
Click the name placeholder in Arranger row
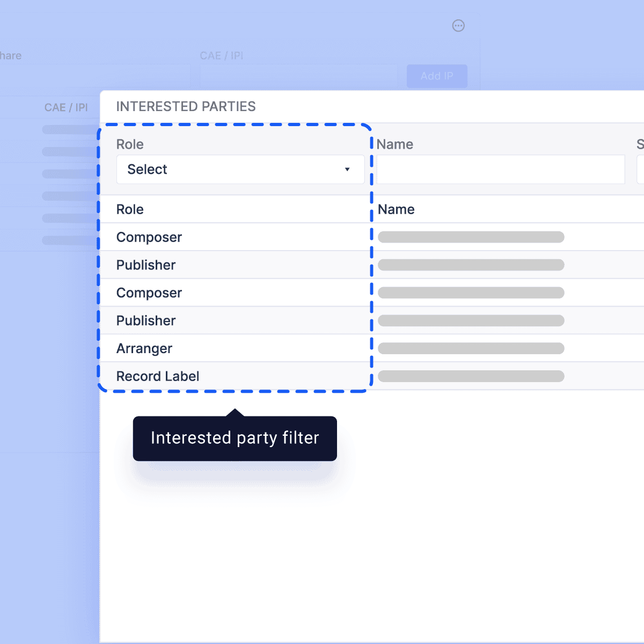coord(471,349)
